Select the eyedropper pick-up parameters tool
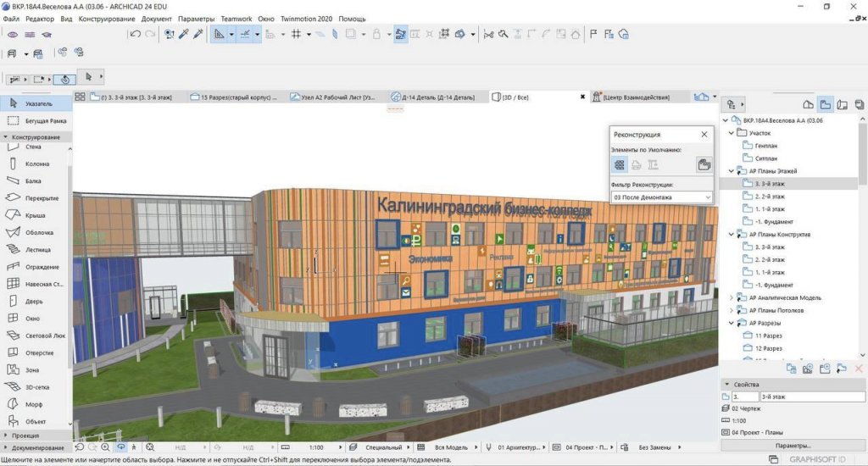 click(x=184, y=35)
